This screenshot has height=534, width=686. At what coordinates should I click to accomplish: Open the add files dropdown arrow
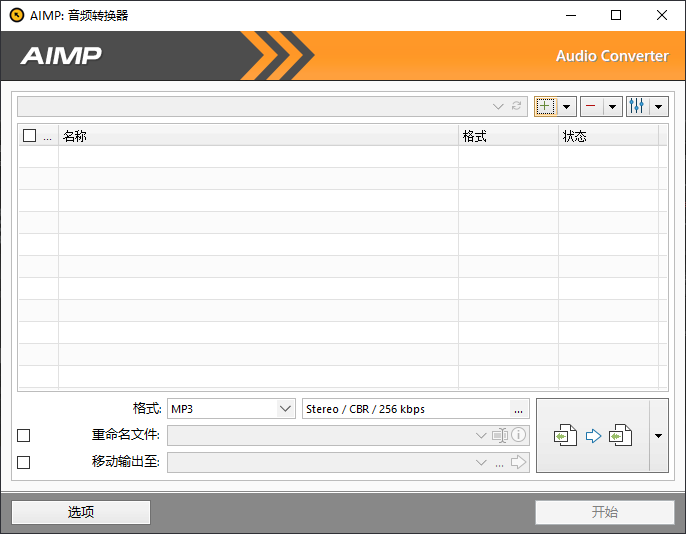[567, 106]
